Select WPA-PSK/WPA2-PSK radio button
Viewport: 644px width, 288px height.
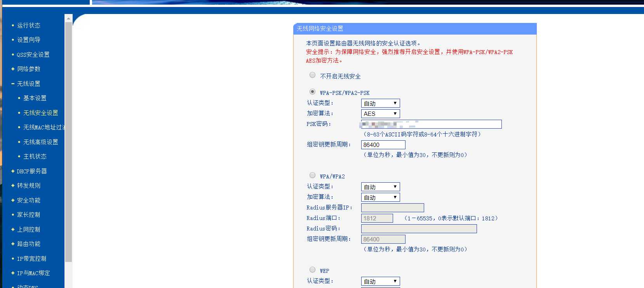(312, 92)
